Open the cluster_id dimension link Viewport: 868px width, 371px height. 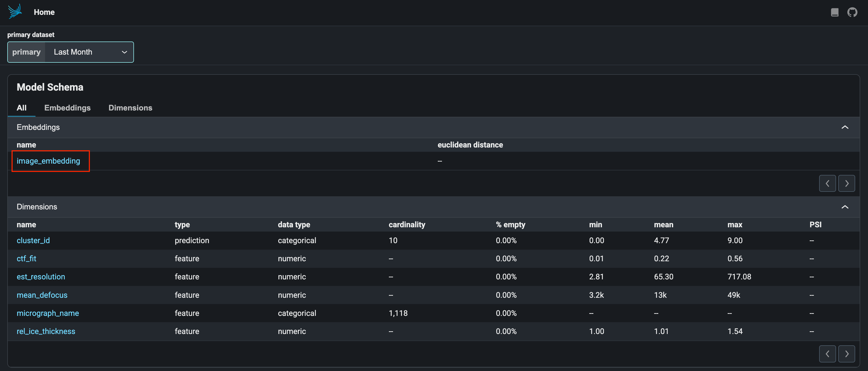coord(33,240)
